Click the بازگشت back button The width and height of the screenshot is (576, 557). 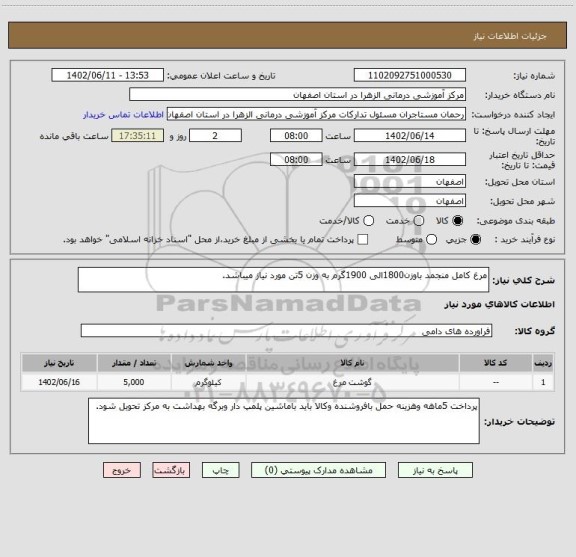tap(171, 470)
